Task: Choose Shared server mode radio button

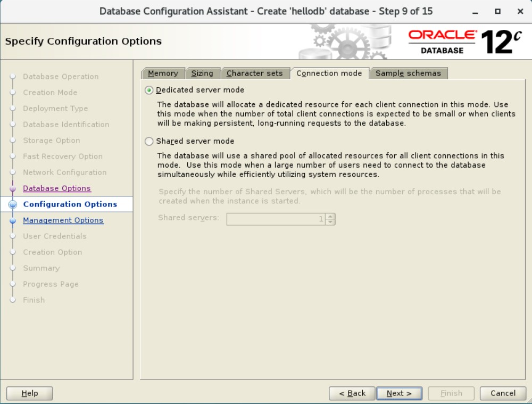Action: 149,141
